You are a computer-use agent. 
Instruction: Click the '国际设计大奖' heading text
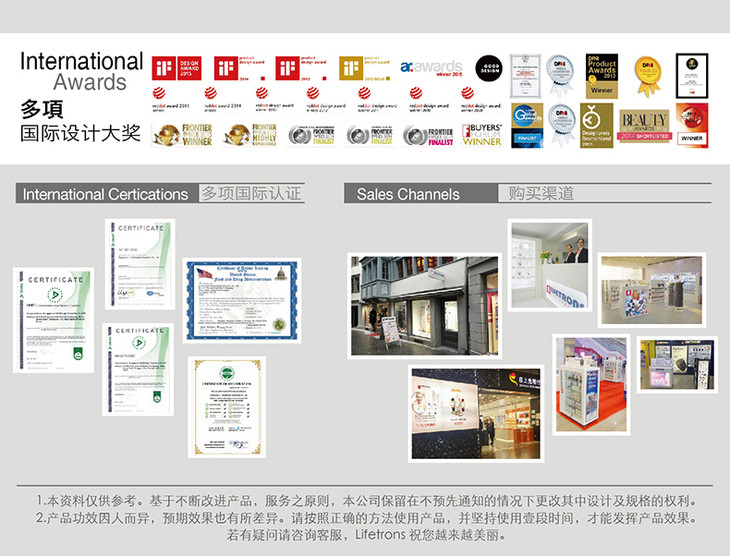coord(80,133)
